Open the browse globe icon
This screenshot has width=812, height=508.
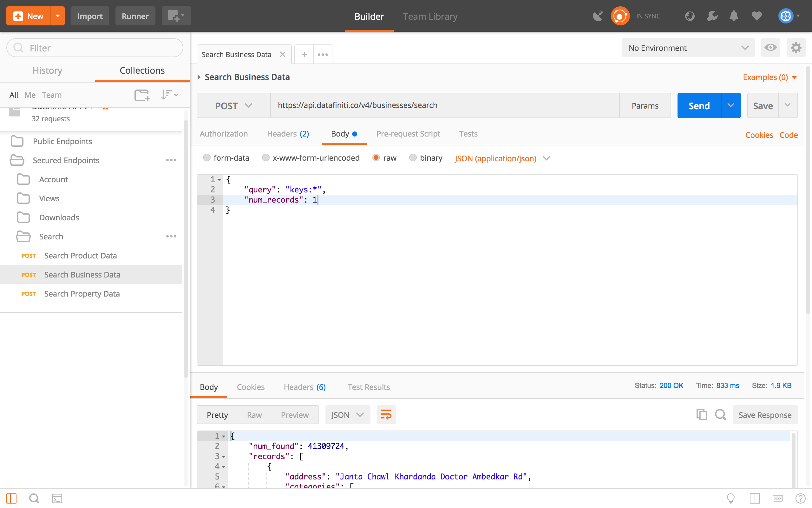[690, 16]
